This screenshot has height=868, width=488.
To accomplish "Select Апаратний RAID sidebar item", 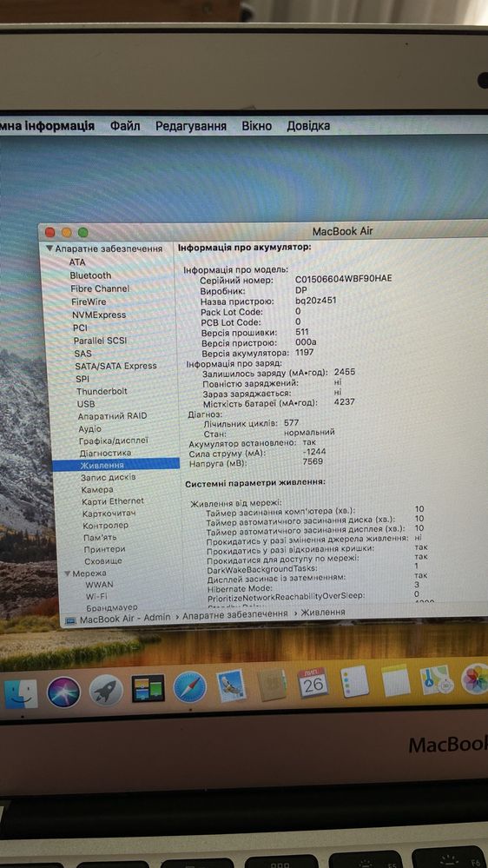I will (112, 415).
